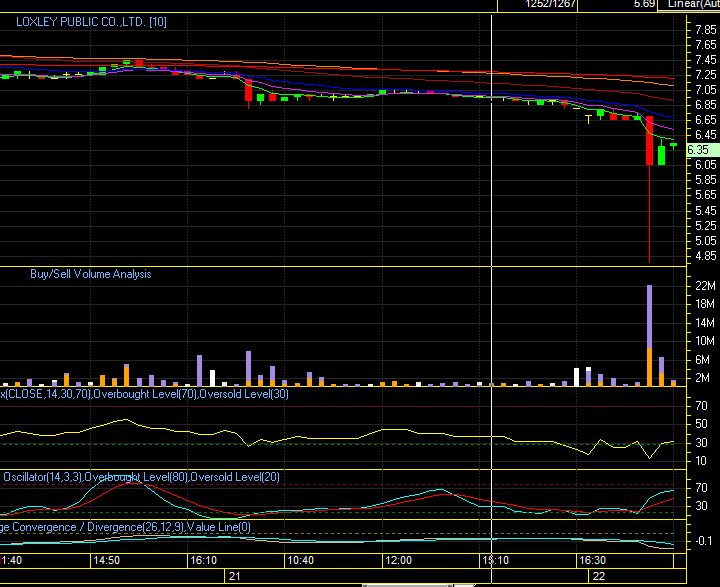This screenshot has height=587, width=720.
Task: Click the -0.1 MACD axis label
Action: point(704,541)
